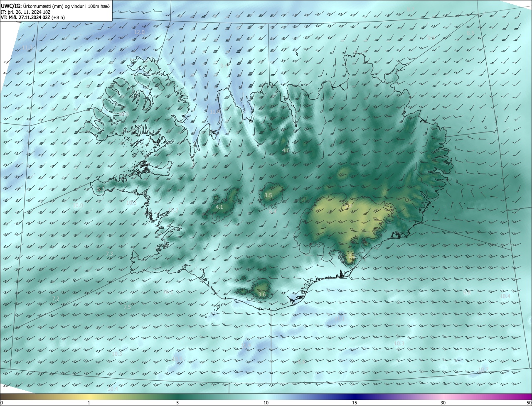The width and height of the screenshot is (532, 406).
Task: Click the 9.8 value label
Action: point(467,293)
